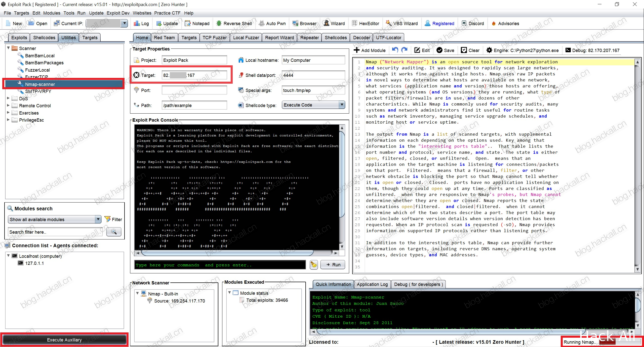Collapse the Module status node

coord(229,292)
